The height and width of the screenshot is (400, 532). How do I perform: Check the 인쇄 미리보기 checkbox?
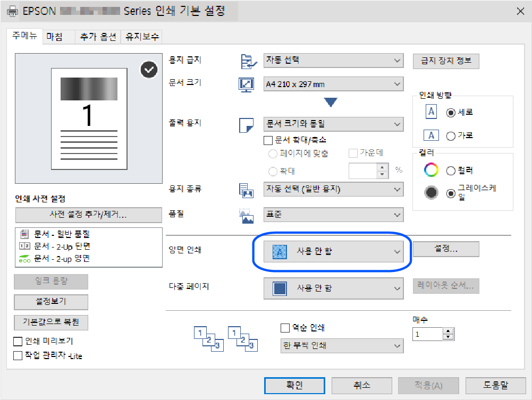pyautogui.click(x=19, y=341)
